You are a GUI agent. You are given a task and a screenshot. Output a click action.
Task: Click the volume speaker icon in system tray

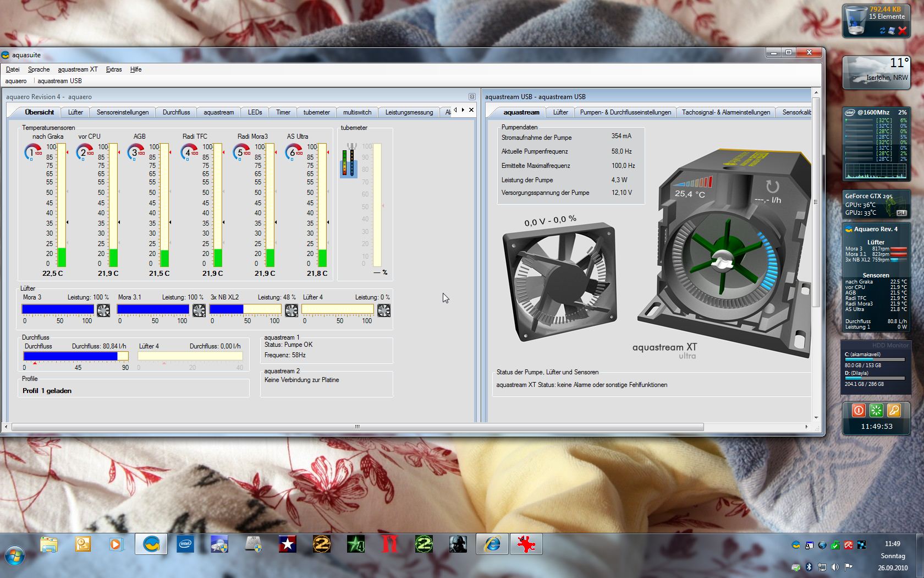tap(835, 567)
